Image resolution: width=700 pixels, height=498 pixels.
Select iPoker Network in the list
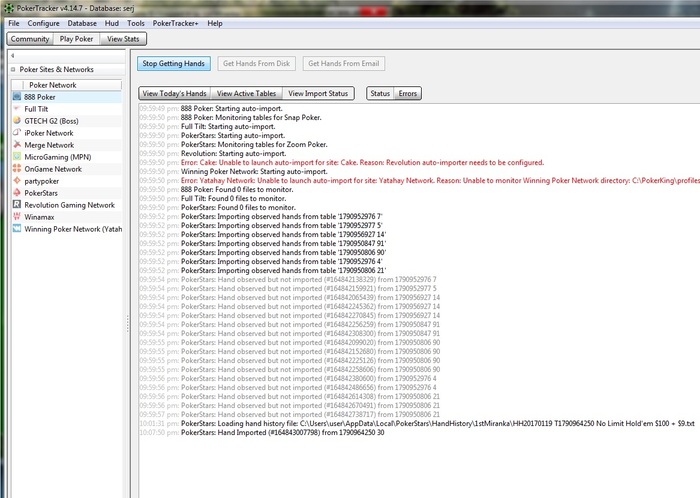(67, 133)
